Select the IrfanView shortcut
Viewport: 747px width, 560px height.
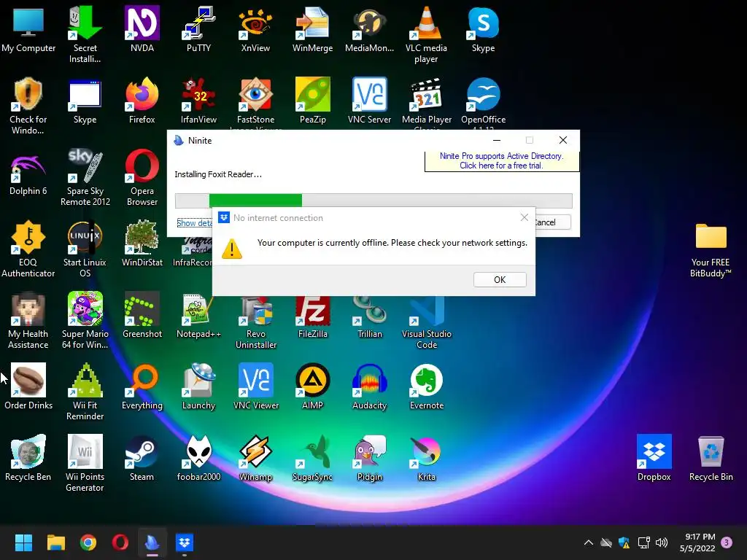point(198,101)
